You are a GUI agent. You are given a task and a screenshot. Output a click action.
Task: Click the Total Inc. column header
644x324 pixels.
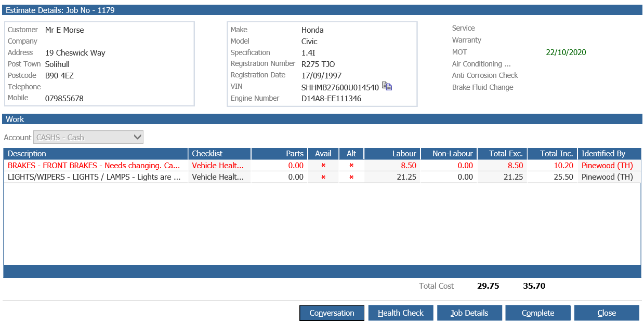click(553, 154)
